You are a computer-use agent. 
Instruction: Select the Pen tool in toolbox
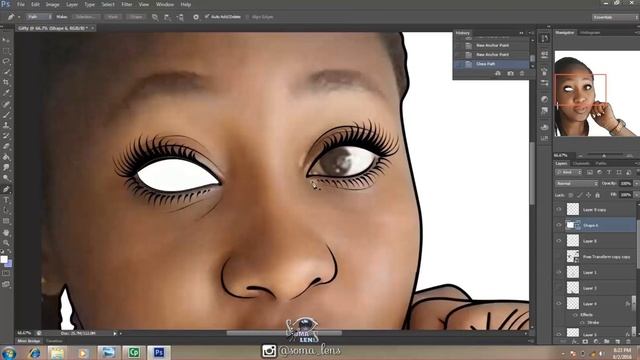6,189
